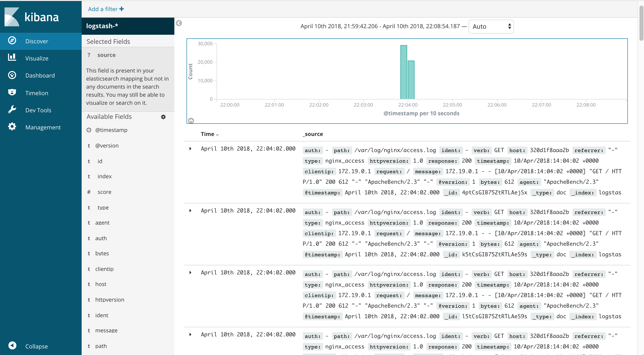The height and width of the screenshot is (355, 644).
Task: Click the page vertical scrollbar
Action: tap(641, 23)
